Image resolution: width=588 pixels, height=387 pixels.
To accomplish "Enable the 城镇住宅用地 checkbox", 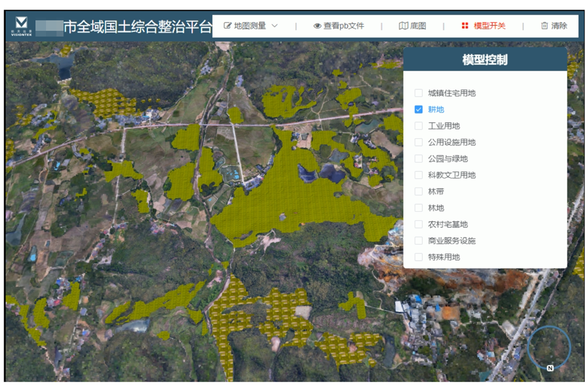I will 419,93.
